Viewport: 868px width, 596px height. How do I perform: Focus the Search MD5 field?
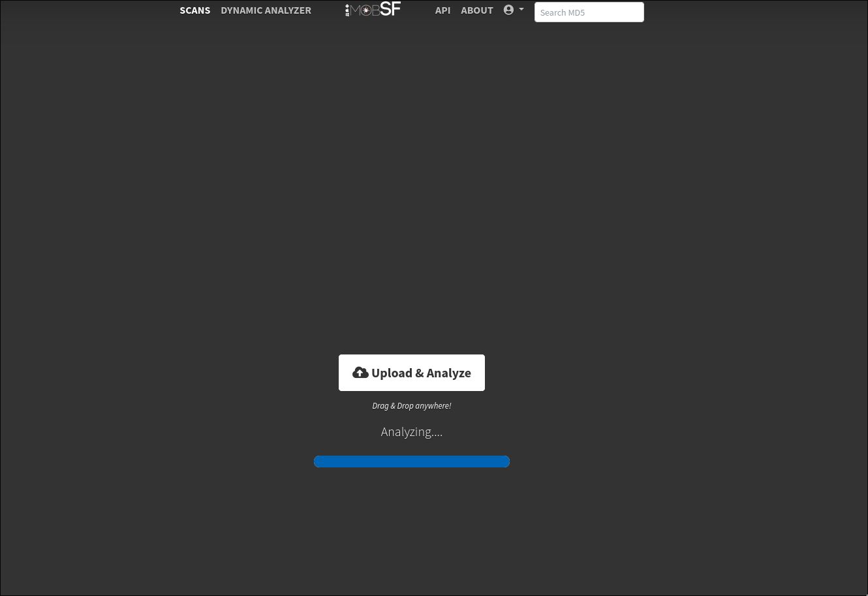(x=589, y=12)
